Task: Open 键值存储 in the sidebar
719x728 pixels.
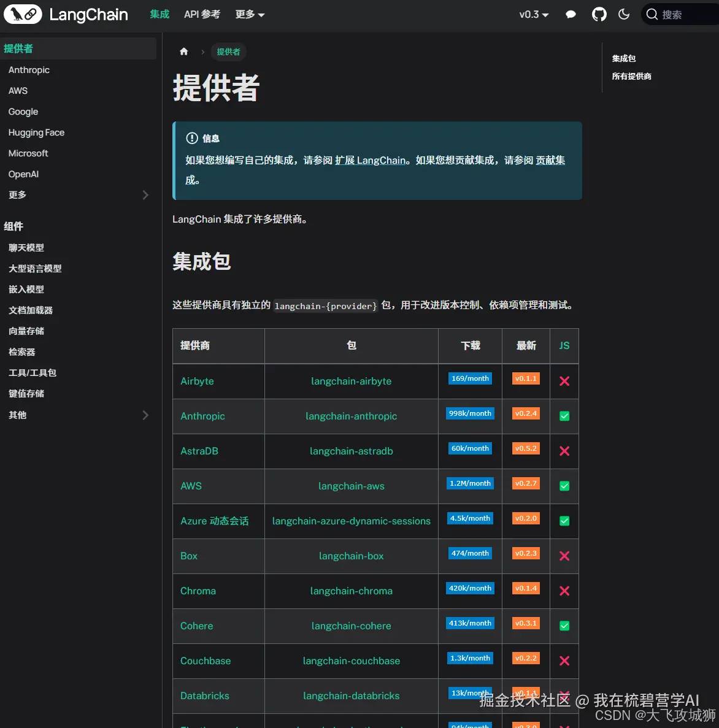Action: [26, 394]
